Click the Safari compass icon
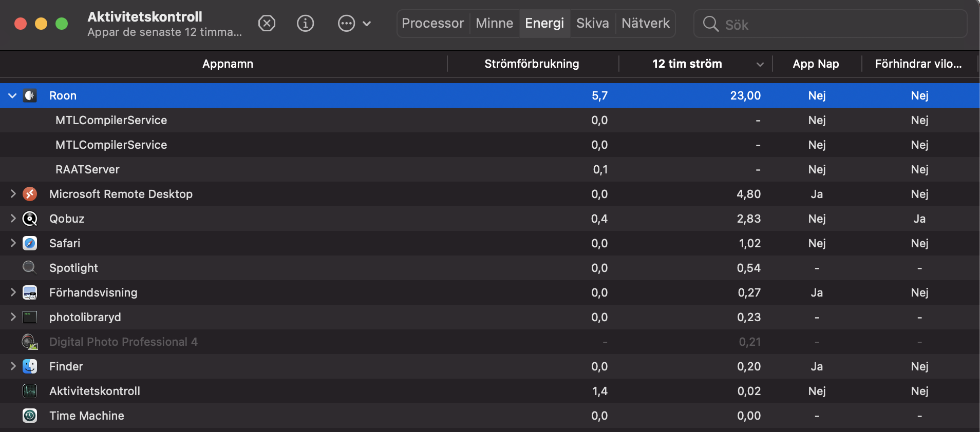Image resolution: width=980 pixels, height=432 pixels. (30, 243)
